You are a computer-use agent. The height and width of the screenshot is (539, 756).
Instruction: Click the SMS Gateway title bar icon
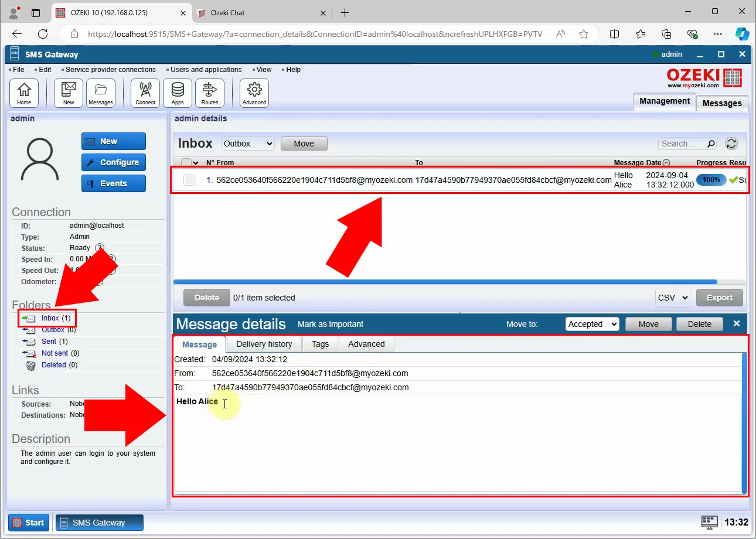[x=15, y=54]
